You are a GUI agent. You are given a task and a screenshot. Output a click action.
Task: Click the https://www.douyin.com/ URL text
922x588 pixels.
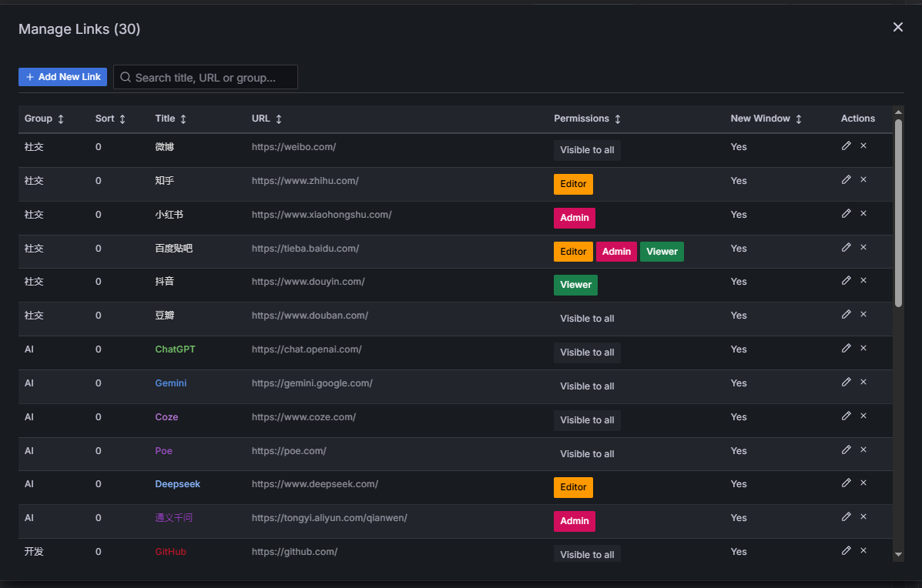[308, 282]
